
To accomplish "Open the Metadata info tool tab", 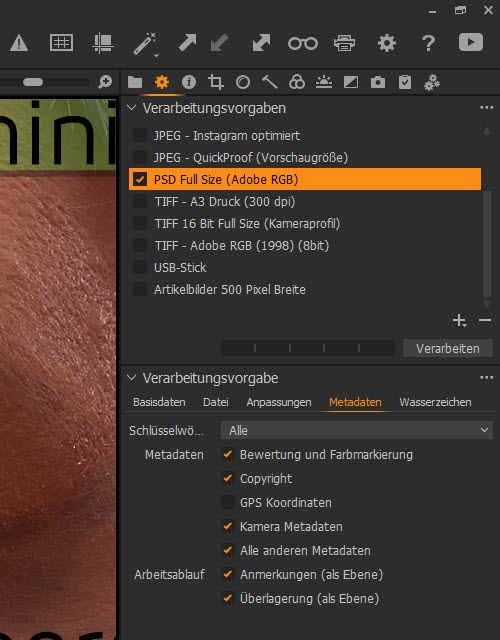I will (x=189, y=82).
